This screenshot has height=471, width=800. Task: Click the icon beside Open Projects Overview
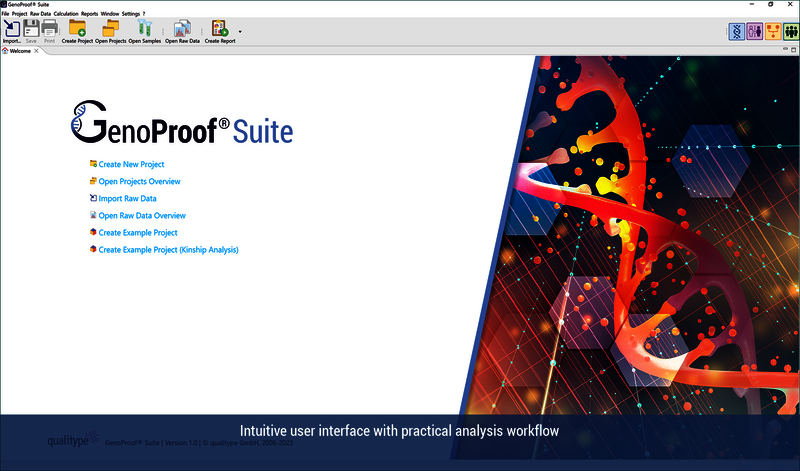pos(93,181)
